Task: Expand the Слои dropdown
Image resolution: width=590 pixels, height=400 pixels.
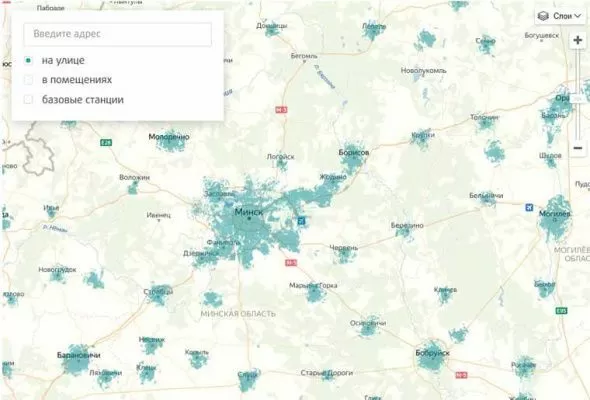Action: point(560,16)
